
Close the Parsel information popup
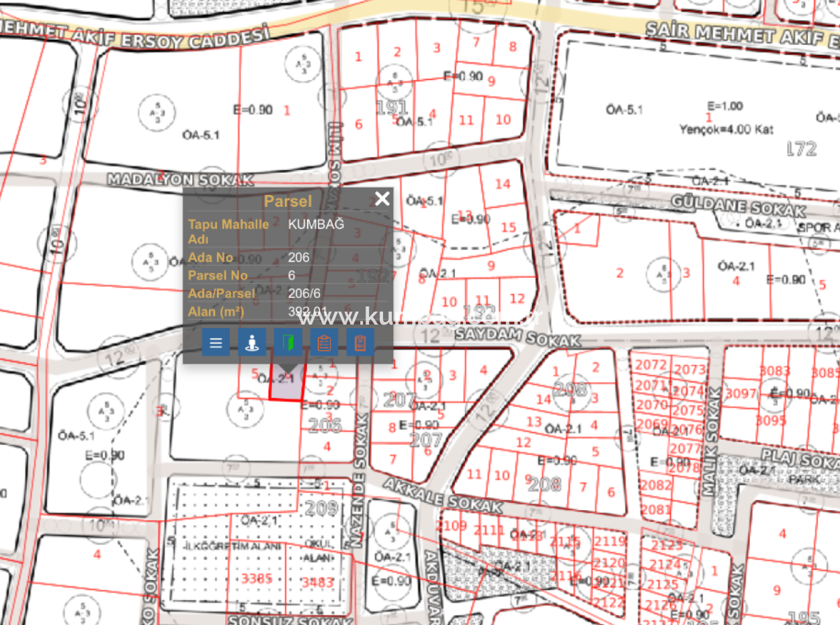(382, 198)
